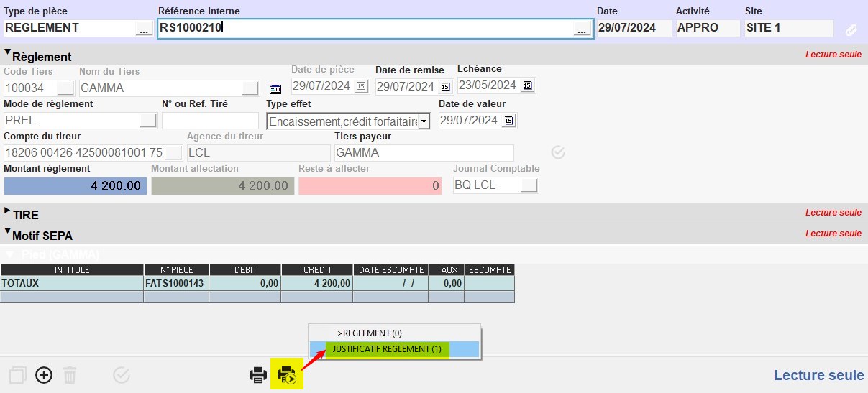This screenshot has height=393, width=868.
Task: Open the Echéance calendar picker
Action: coord(527,85)
